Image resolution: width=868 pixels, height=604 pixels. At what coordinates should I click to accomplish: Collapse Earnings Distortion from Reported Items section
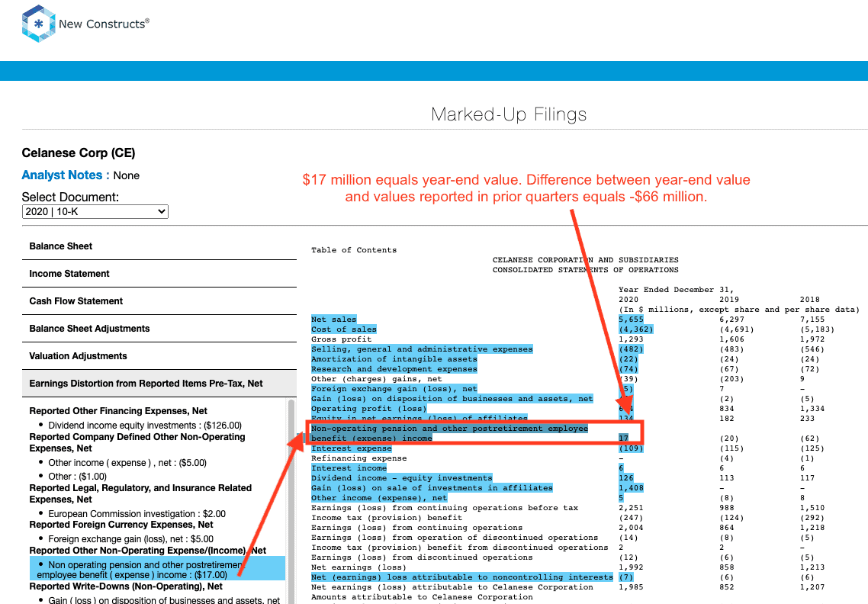click(159, 383)
